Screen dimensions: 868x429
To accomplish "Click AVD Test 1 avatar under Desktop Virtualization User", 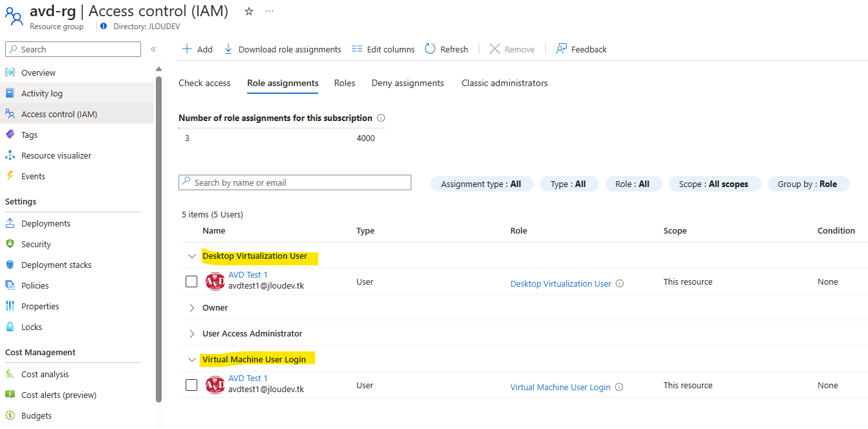I will pos(215,281).
